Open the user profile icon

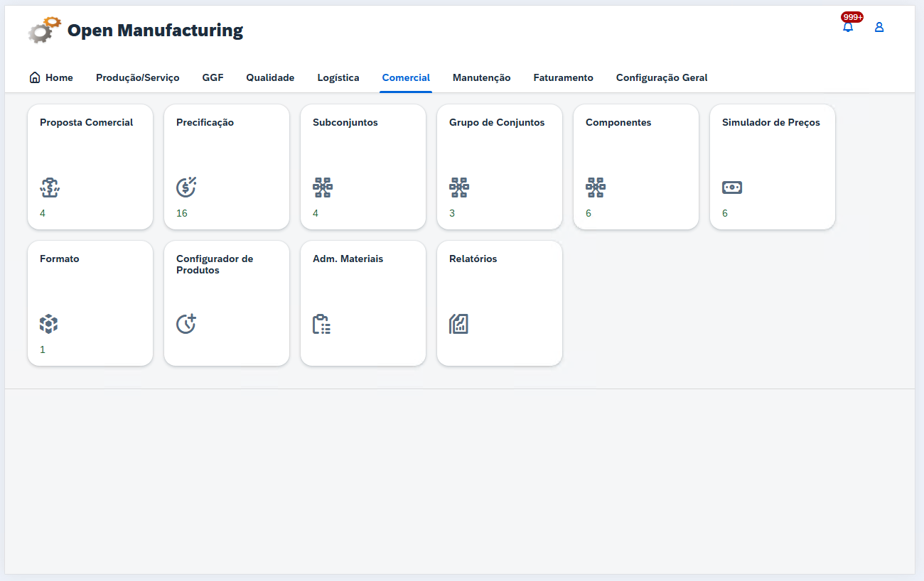pyautogui.click(x=879, y=28)
